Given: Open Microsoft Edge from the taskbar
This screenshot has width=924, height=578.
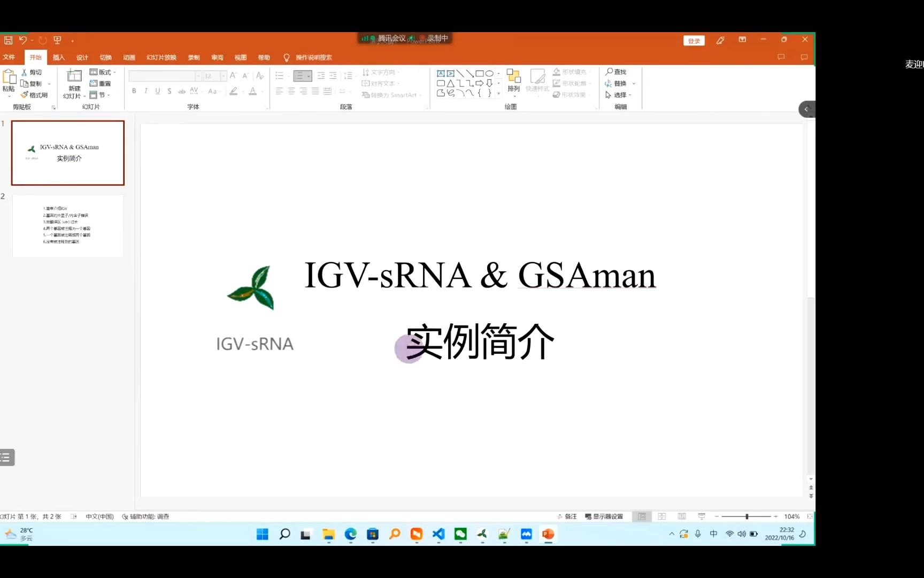Looking at the screenshot, I should [x=350, y=534].
